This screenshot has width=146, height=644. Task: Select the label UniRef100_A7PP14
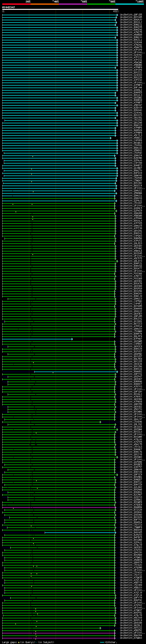click(x=131, y=326)
